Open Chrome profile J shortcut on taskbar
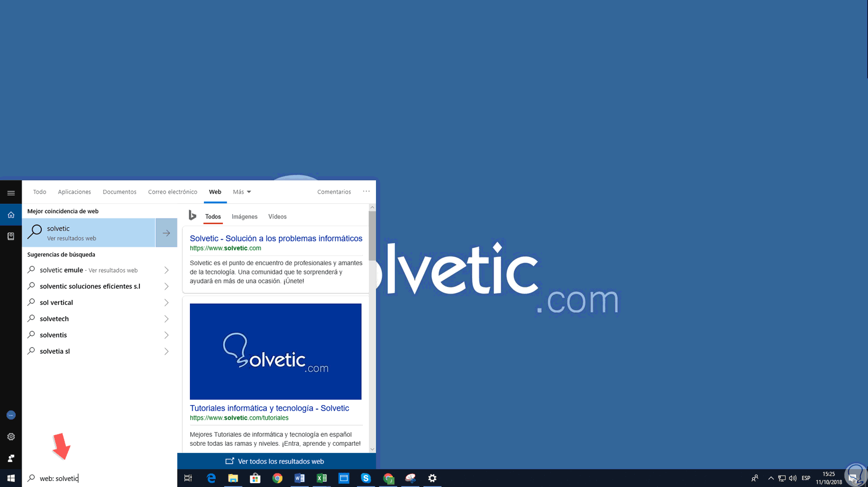 pos(388,478)
